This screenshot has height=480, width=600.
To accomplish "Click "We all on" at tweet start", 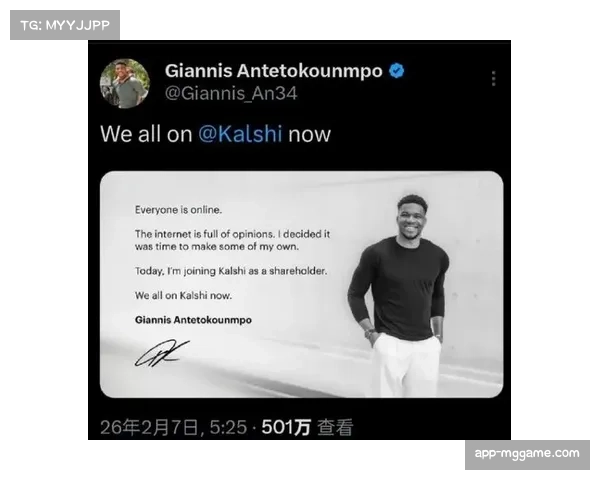I will coord(146,134).
